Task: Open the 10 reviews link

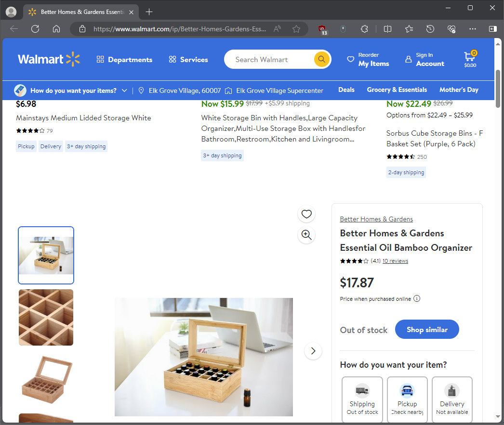Action: [x=395, y=261]
